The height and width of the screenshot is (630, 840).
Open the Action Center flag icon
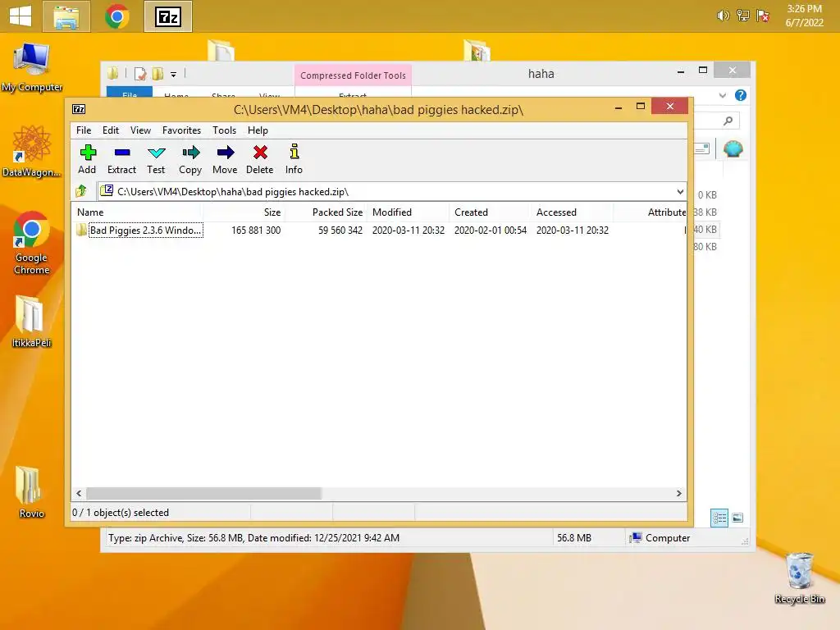click(x=763, y=16)
